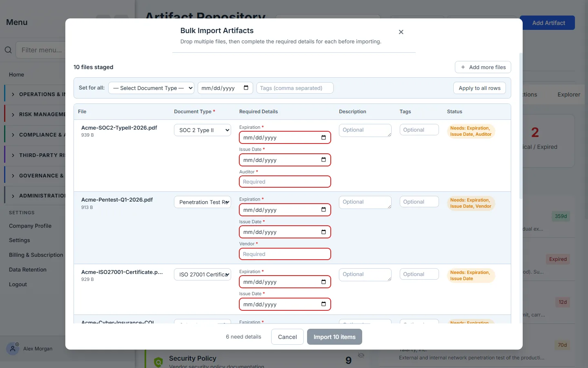Screen dimensions: 588x368
Task: Click SOC2 Auditor required field
Action: [285, 182]
